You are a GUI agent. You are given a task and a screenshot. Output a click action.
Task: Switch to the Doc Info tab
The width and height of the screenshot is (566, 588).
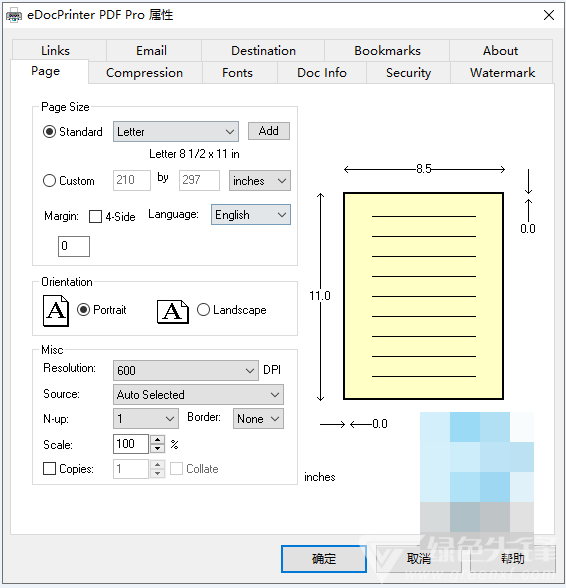(322, 73)
